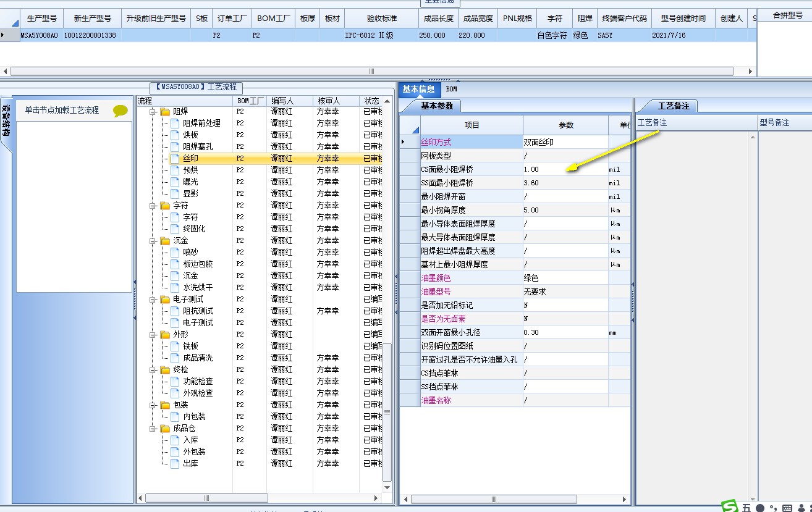This screenshot has height=512, width=812.
Task: Collapse the 电子测试 group tree node
Action: pyautogui.click(x=153, y=300)
